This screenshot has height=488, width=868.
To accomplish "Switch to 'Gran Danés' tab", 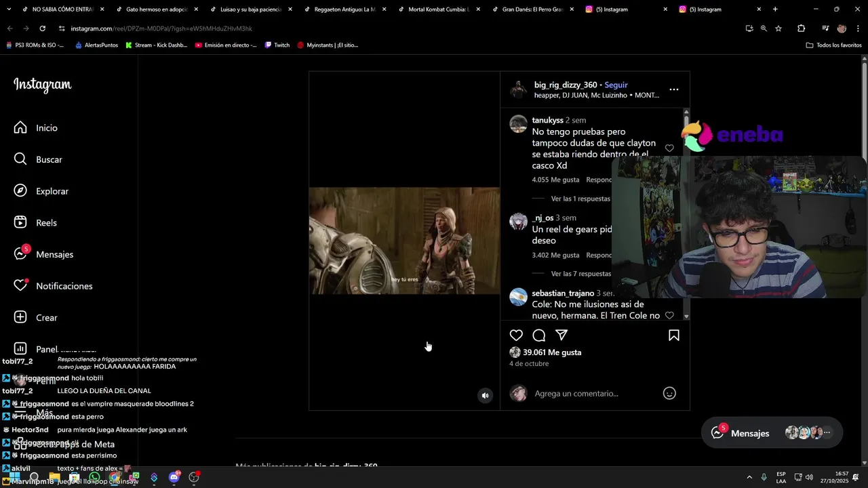I will [x=532, y=9].
